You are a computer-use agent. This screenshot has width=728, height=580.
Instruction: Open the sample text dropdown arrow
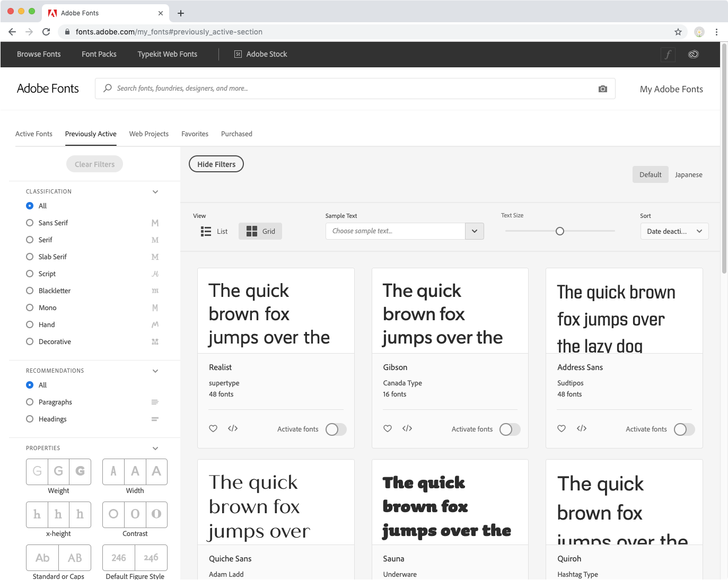[x=475, y=231]
